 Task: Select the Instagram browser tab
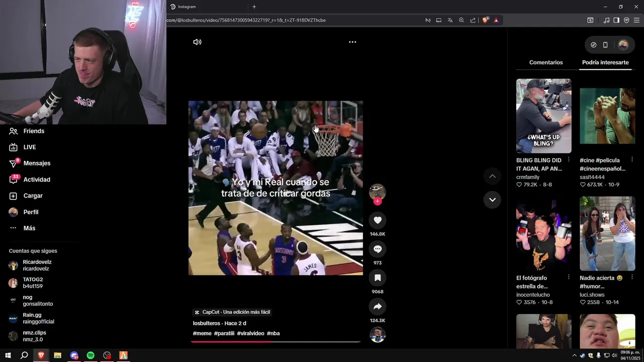[207, 7]
